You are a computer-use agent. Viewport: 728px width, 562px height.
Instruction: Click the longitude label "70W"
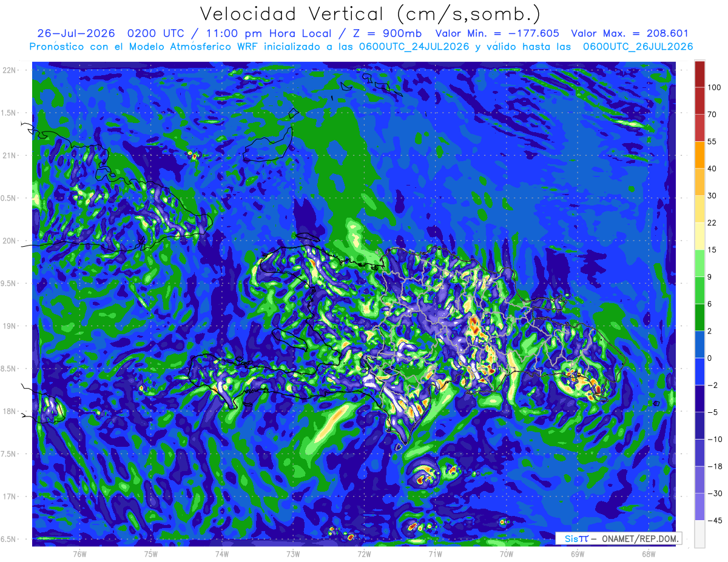click(507, 554)
